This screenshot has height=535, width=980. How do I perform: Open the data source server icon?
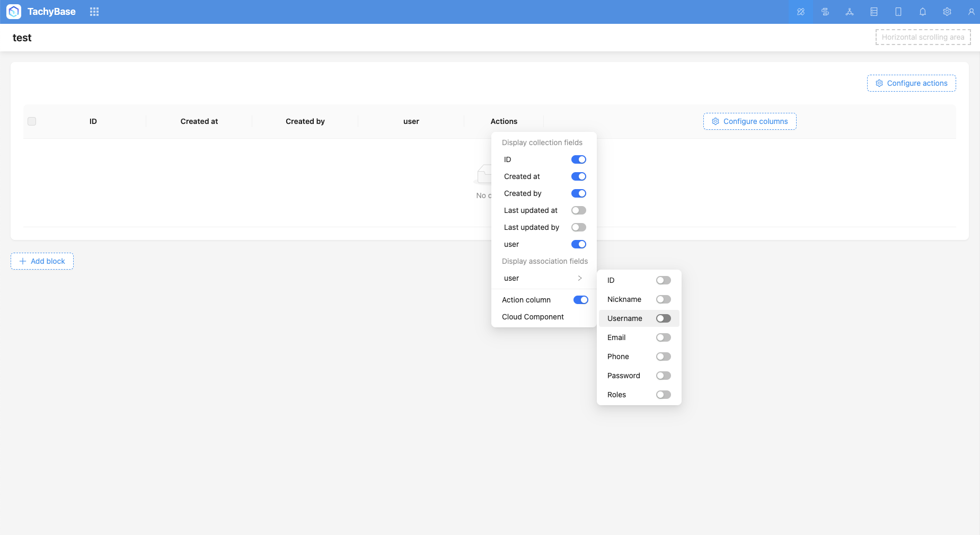874,12
